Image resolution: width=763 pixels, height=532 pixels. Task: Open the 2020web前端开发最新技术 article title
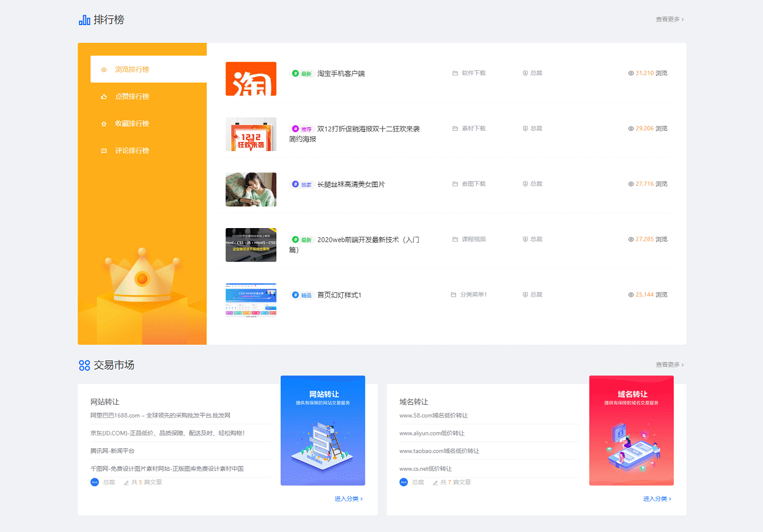pos(355,245)
